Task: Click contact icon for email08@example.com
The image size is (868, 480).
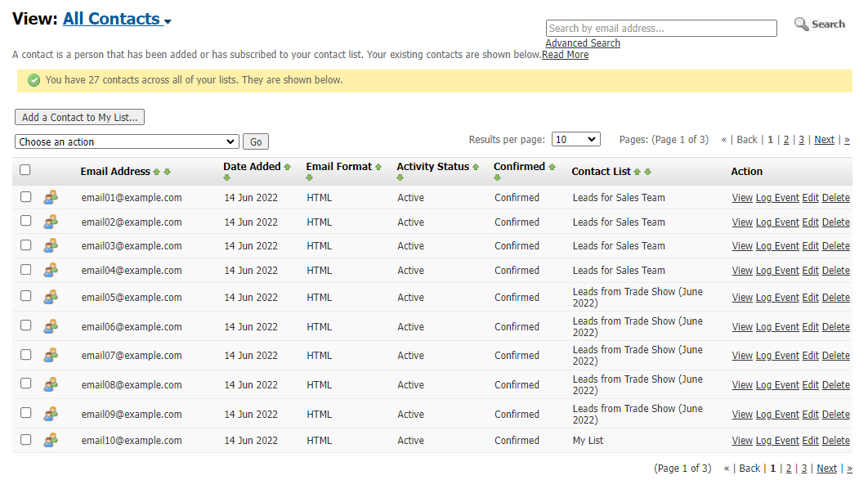Action: [x=51, y=385]
